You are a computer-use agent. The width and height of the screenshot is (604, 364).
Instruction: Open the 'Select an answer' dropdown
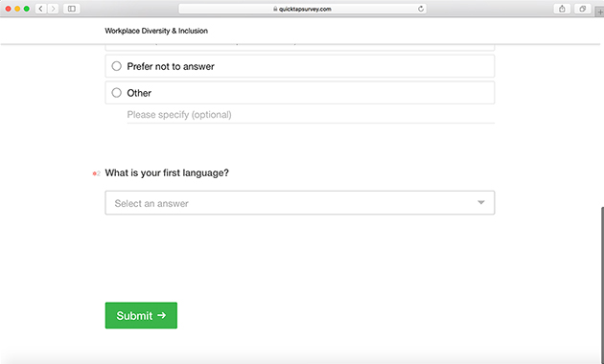pos(300,203)
